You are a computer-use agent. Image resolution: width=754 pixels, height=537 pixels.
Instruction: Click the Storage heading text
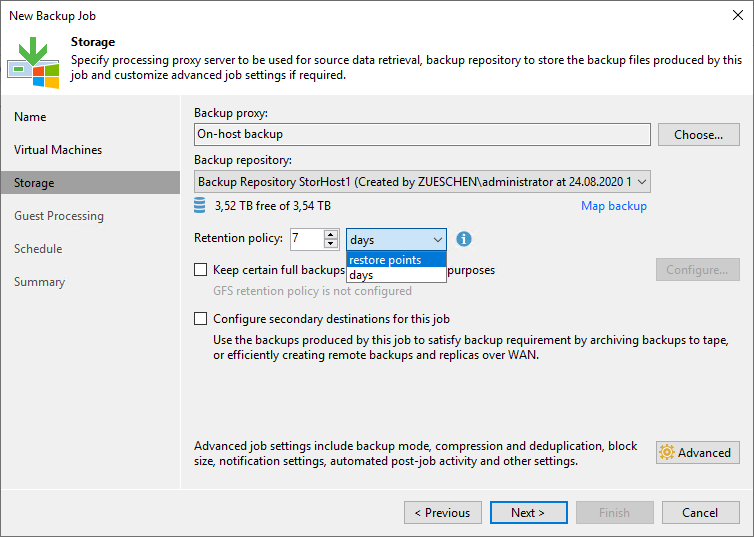(93, 42)
